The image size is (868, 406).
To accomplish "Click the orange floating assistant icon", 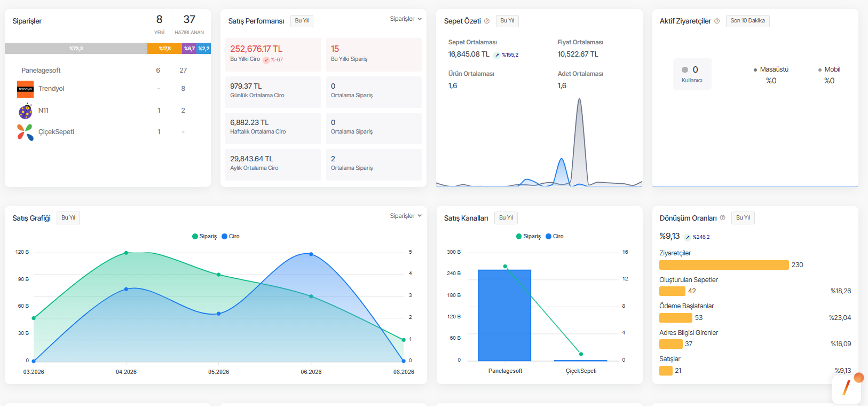I will point(847,387).
